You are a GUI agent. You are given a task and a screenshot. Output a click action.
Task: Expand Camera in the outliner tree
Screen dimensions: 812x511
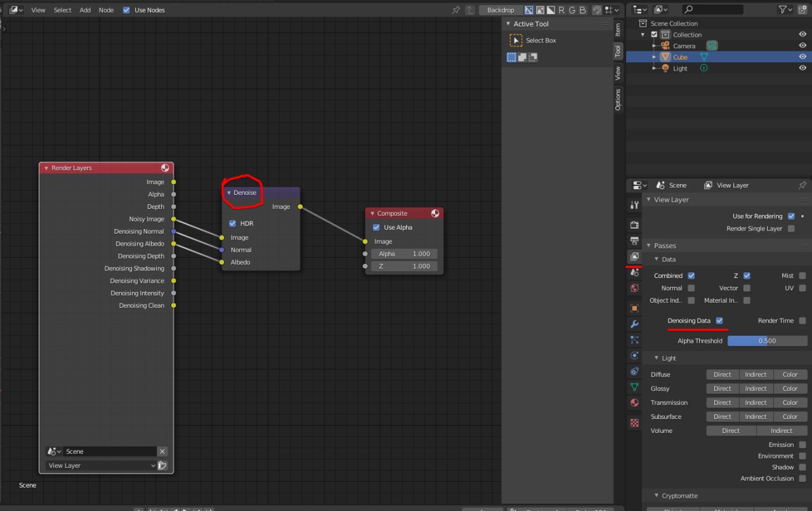point(654,46)
